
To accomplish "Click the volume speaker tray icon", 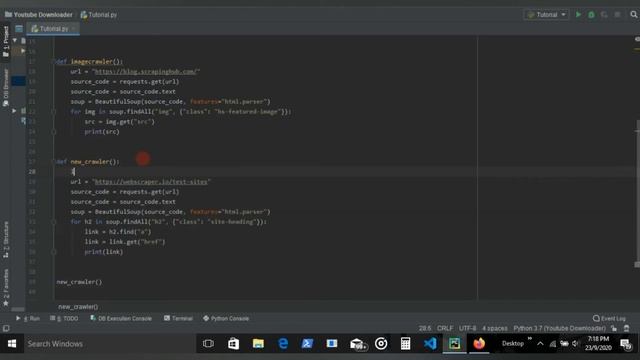I will pos(576,344).
